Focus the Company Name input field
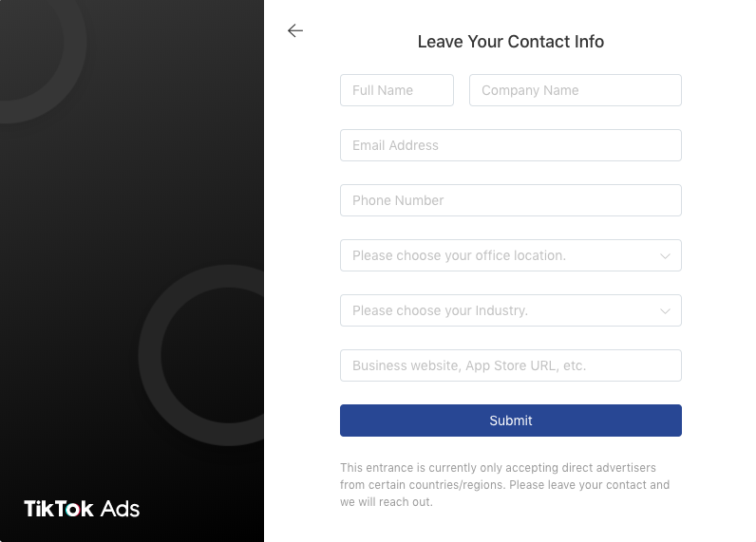The width and height of the screenshot is (756, 542). coord(576,90)
